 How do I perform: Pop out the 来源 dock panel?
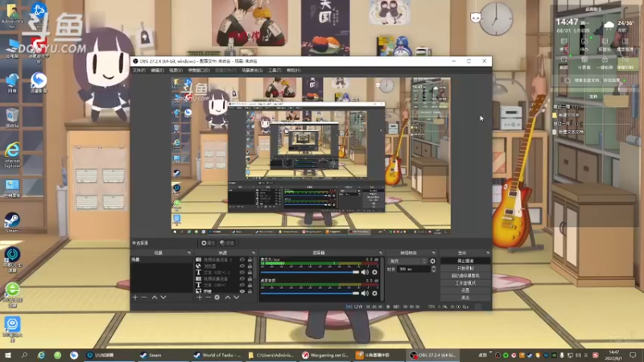coord(254,253)
